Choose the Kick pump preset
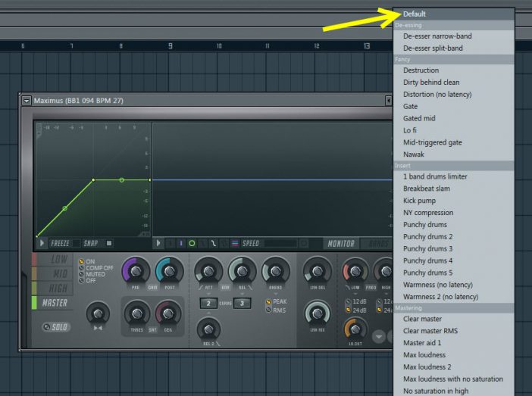Screen dimensions: 532x396 [x=454, y=201]
